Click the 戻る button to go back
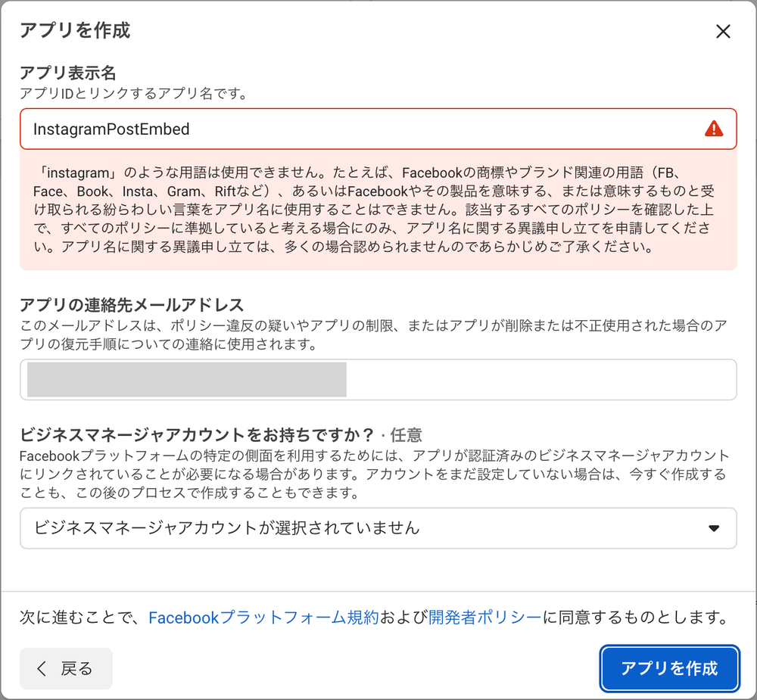Image resolution: width=757 pixels, height=700 pixels. [x=66, y=668]
